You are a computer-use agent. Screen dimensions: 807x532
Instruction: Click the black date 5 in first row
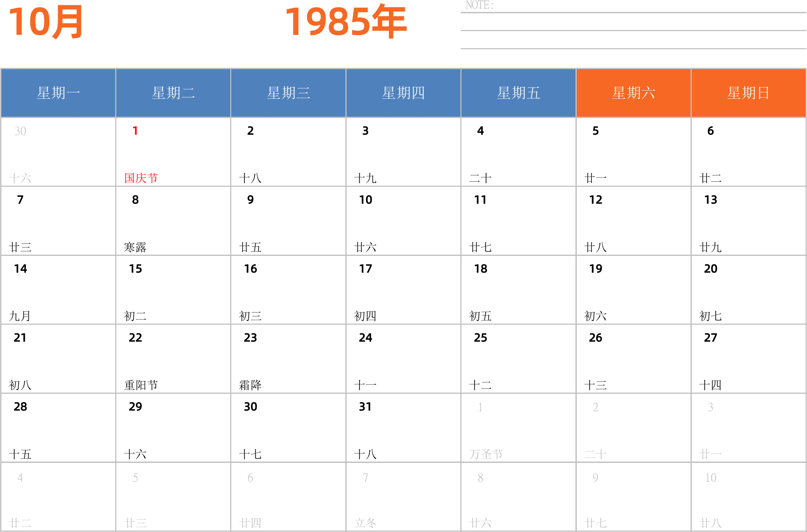(596, 131)
